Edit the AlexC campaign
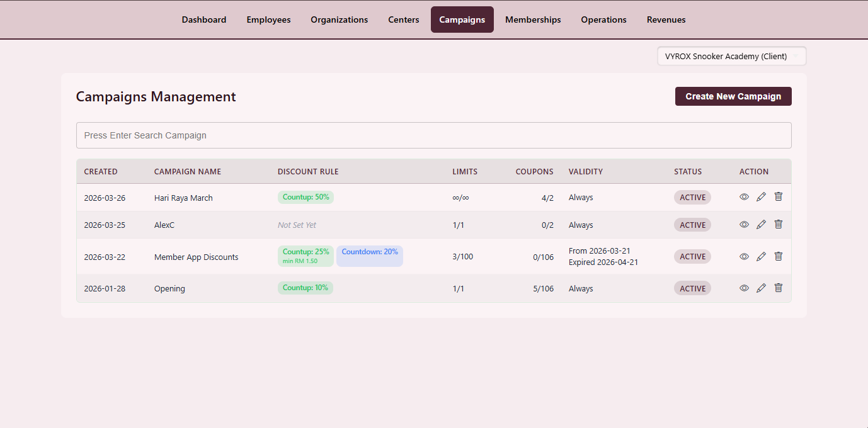The height and width of the screenshot is (428, 868). (x=761, y=225)
